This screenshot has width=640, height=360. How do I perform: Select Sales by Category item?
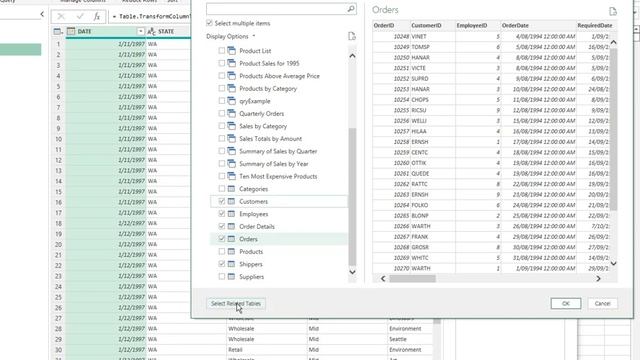click(263, 126)
